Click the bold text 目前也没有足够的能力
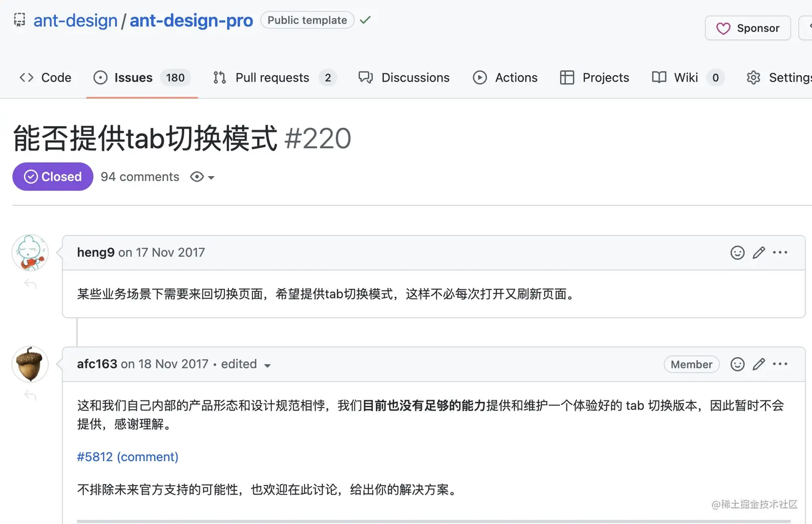This screenshot has height=524, width=812. pos(424,405)
